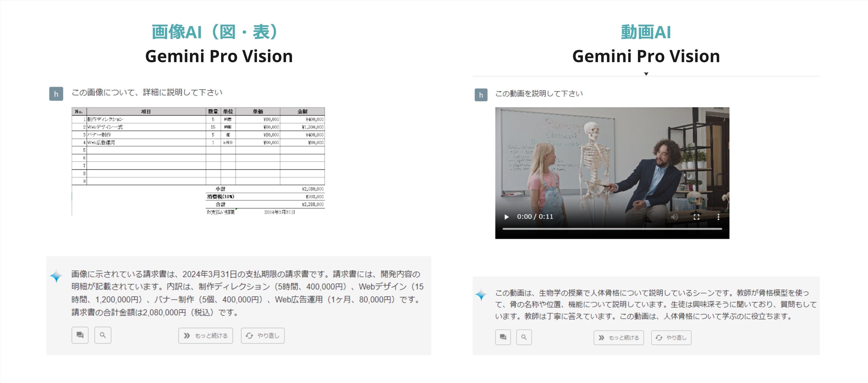Click the 0:00 / 0:11 time display
The image size is (868, 383).
click(x=535, y=217)
